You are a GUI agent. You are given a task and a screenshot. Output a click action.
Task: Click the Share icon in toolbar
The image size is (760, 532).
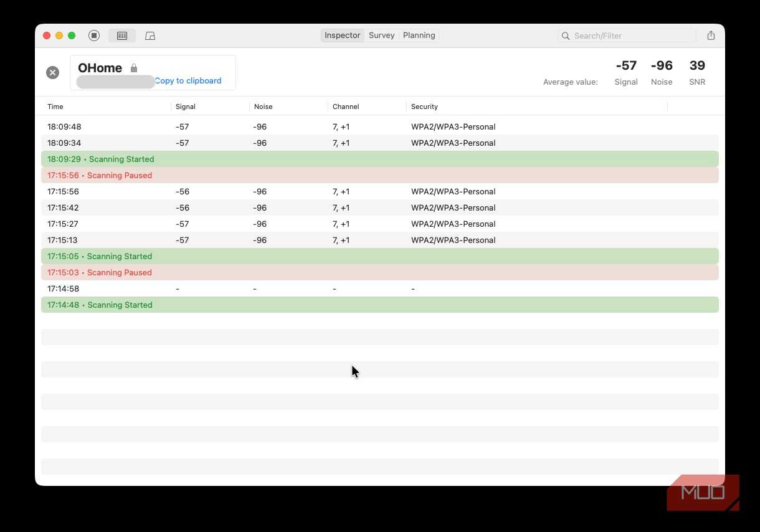pyautogui.click(x=711, y=36)
